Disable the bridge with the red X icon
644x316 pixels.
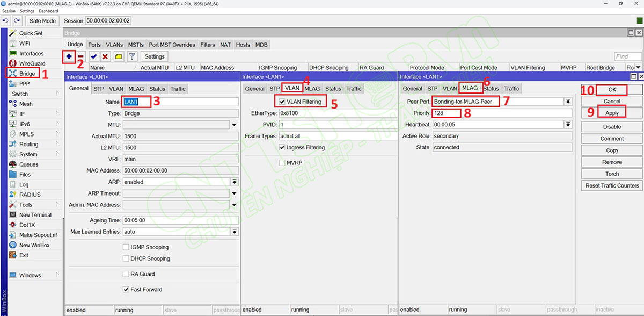point(105,56)
